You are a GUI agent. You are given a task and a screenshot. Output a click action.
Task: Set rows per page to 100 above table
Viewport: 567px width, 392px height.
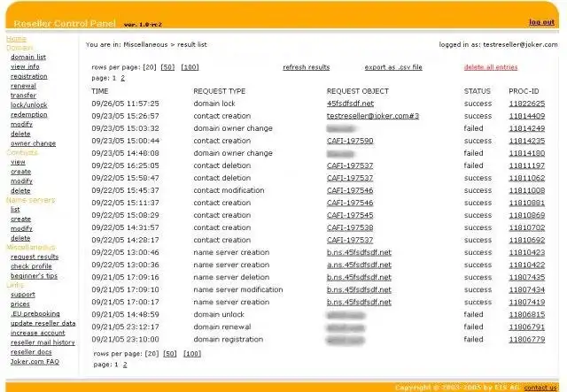tap(190, 67)
